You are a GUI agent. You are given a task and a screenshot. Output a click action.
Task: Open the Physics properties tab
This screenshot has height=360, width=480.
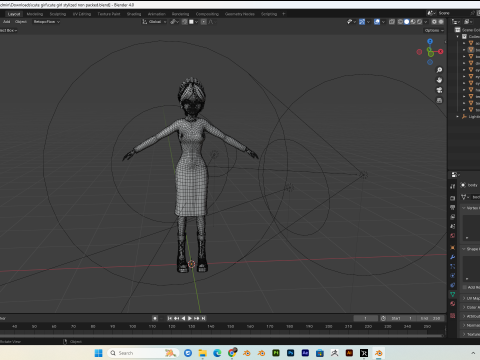pyautogui.click(x=452, y=276)
